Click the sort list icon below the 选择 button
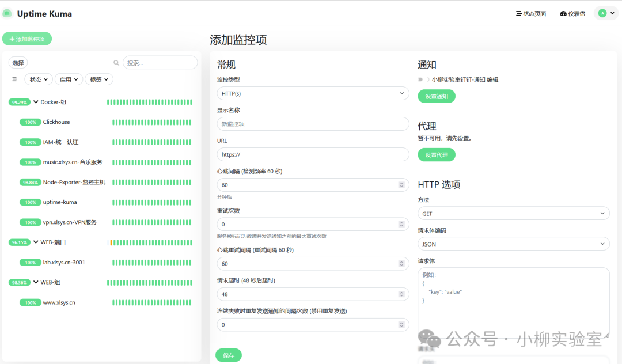Image resolution: width=622 pixels, height=364 pixels. coord(14,79)
